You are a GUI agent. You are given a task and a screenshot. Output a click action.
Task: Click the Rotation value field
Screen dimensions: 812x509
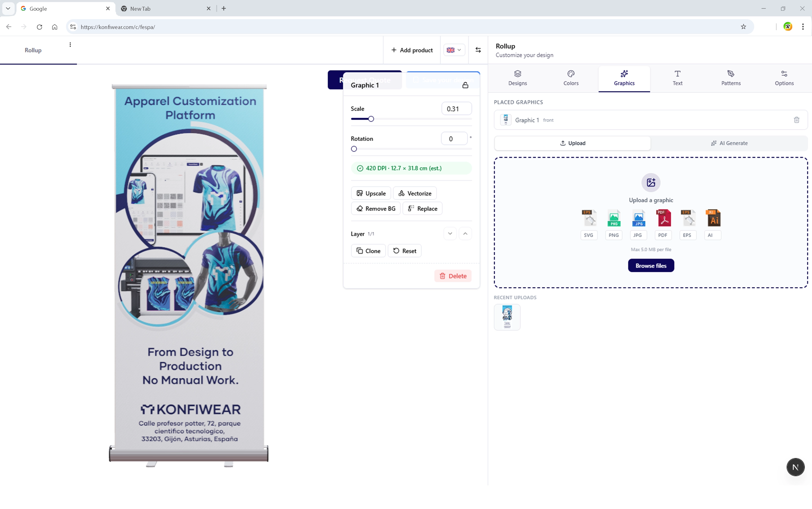click(x=454, y=139)
